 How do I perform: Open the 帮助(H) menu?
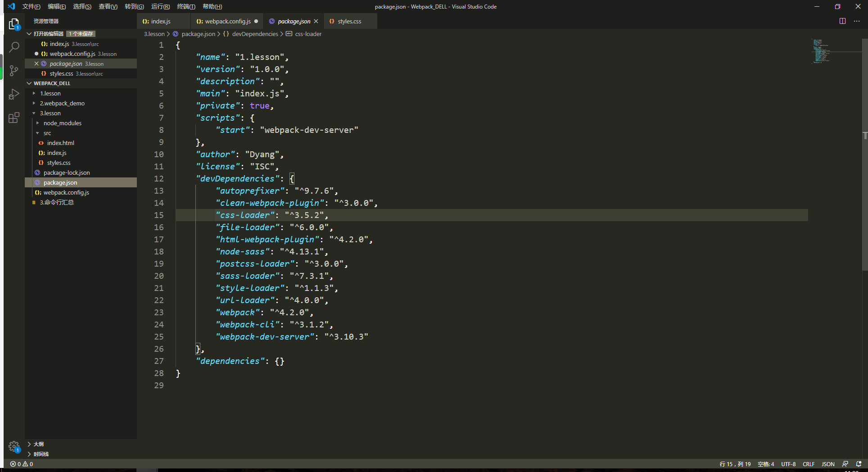(212, 6)
